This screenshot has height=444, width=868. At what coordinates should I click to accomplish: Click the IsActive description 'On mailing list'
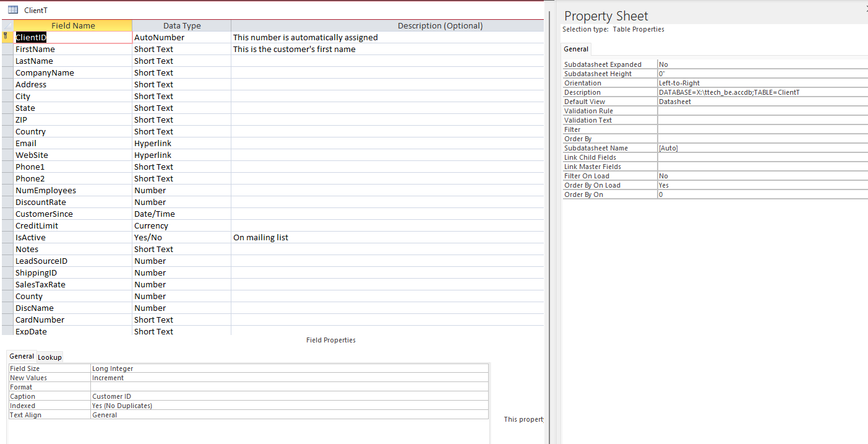coord(260,237)
